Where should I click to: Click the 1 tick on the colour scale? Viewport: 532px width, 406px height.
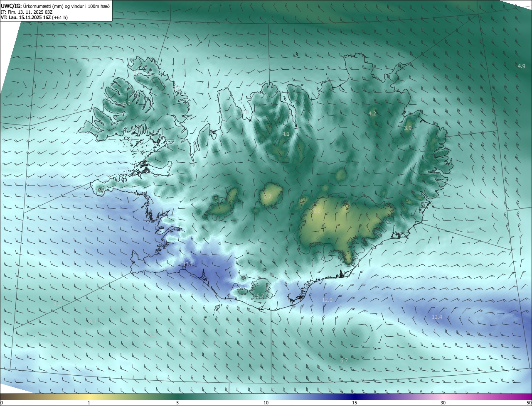click(x=89, y=403)
